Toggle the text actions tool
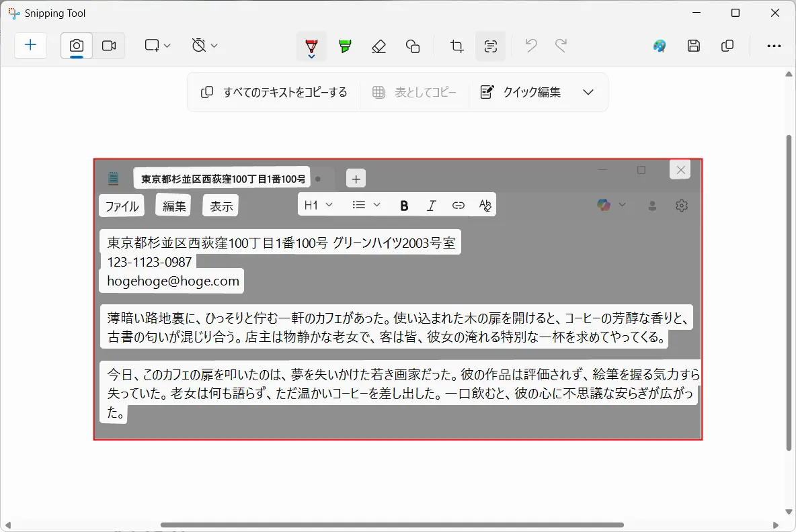 click(x=490, y=46)
